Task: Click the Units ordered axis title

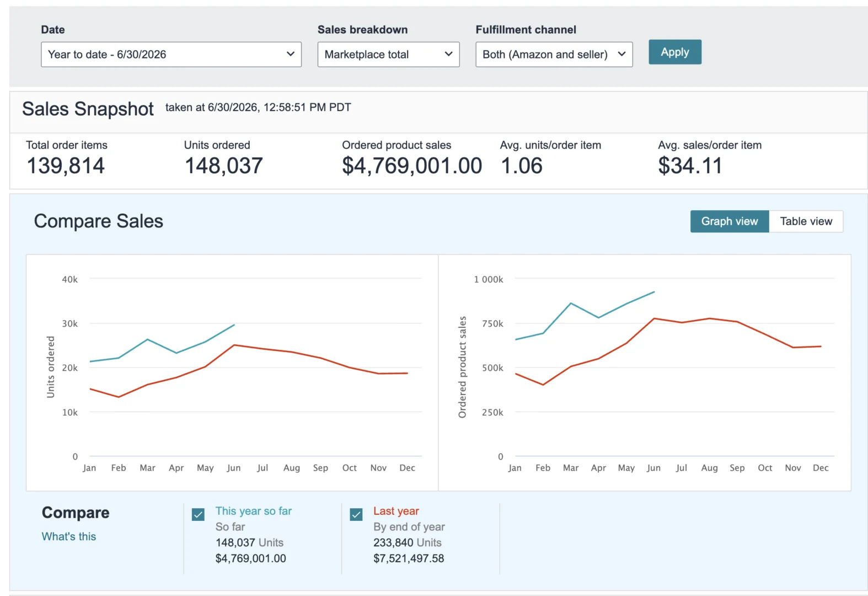Action: [51, 367]
